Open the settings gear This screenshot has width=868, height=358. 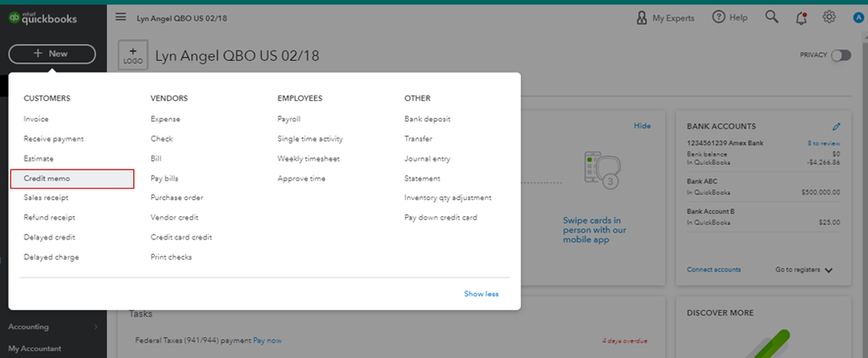tap(829, 17)
